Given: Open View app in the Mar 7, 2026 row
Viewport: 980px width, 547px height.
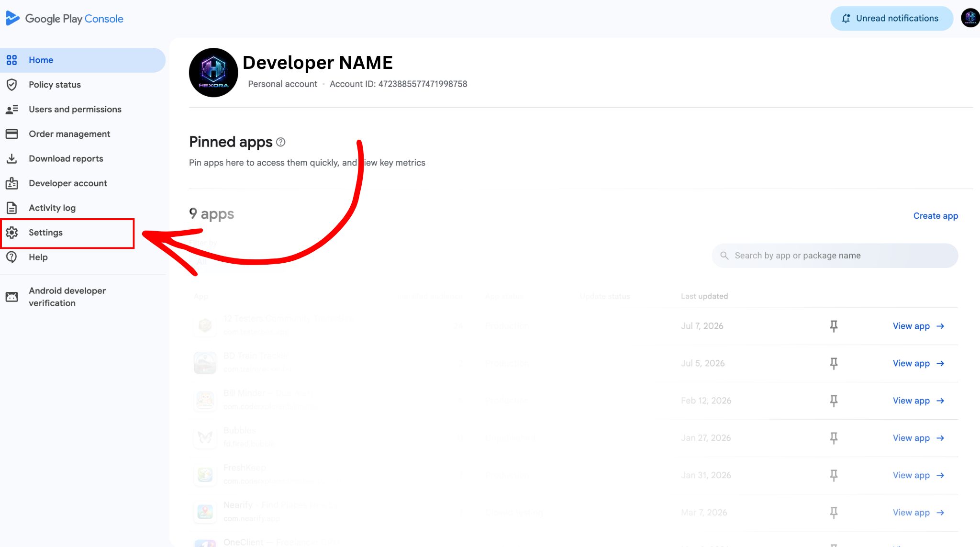Looking at the screenshot, I should point(918,513).
